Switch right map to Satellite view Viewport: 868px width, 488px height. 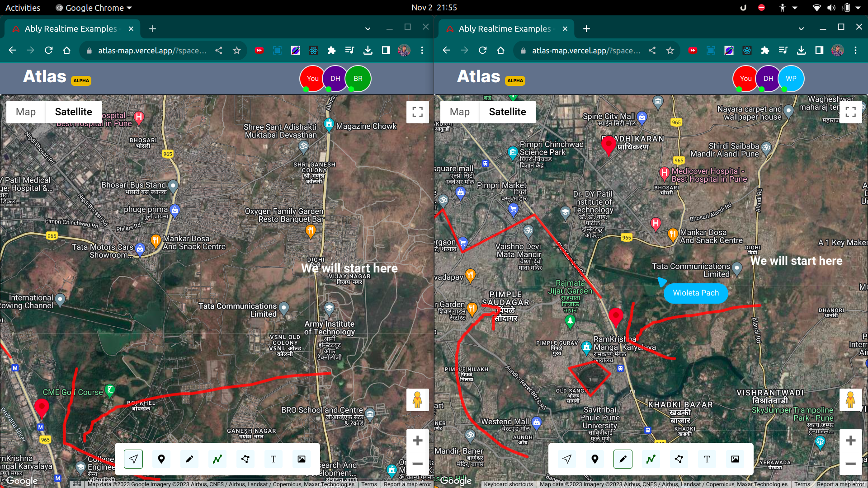507,112
